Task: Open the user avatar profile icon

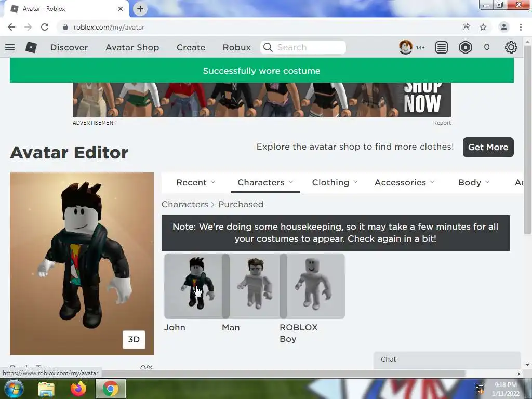Action: (x=405, y=47)
